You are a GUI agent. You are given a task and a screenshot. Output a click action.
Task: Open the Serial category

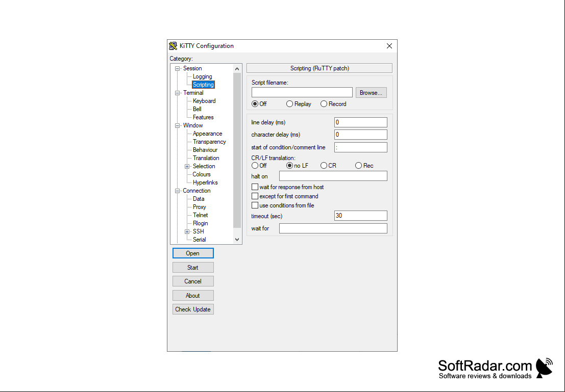tap(199, 240)
